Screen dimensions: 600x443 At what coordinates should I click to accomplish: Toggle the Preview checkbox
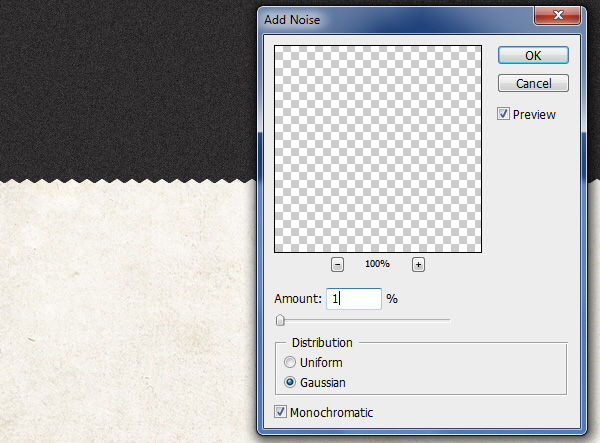tap(503, 114)
